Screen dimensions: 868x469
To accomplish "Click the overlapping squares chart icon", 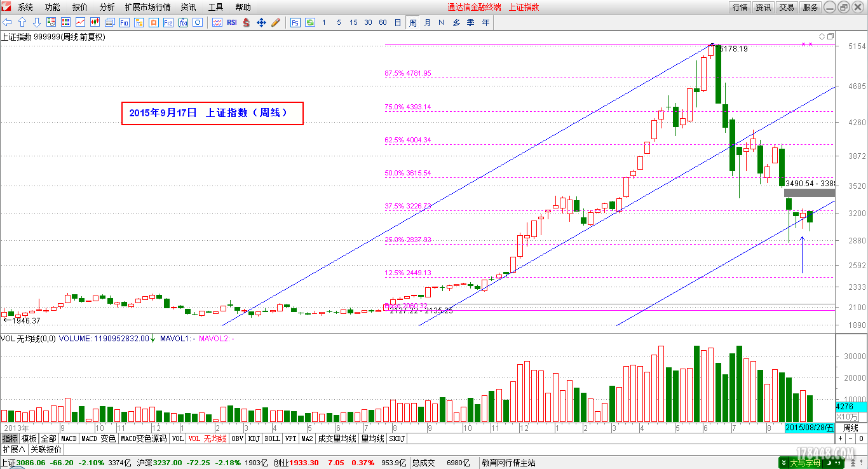I will click(x=830, y=36).
